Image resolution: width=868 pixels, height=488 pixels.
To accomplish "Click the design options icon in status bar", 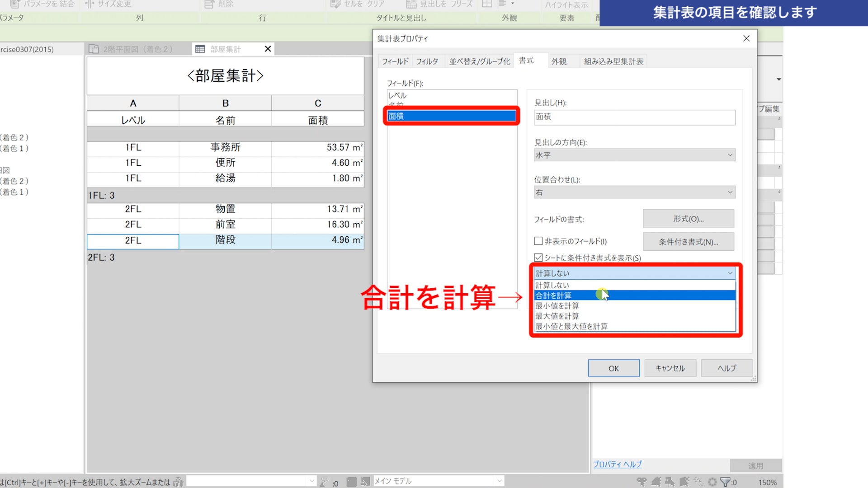I will click(x=352, y=482).
